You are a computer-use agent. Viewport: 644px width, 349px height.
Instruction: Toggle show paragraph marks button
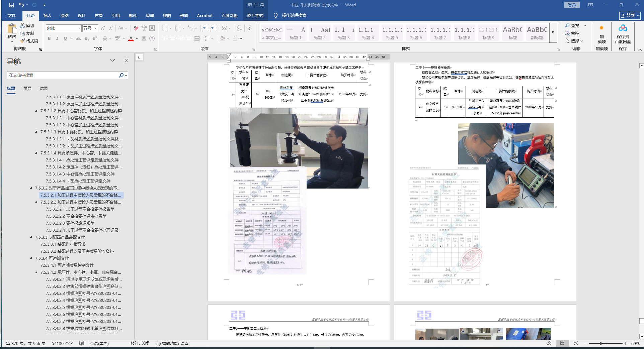pyautogui.click(x=250, y=28)
